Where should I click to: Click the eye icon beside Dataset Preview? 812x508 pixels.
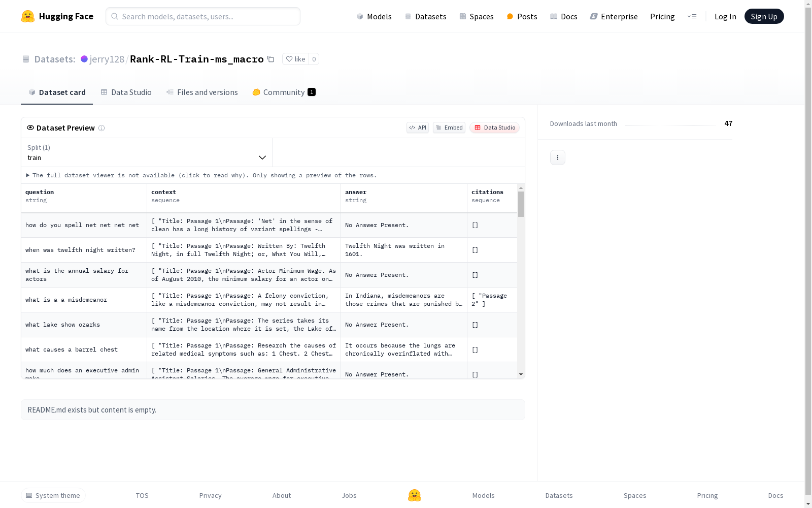[30, 128]
